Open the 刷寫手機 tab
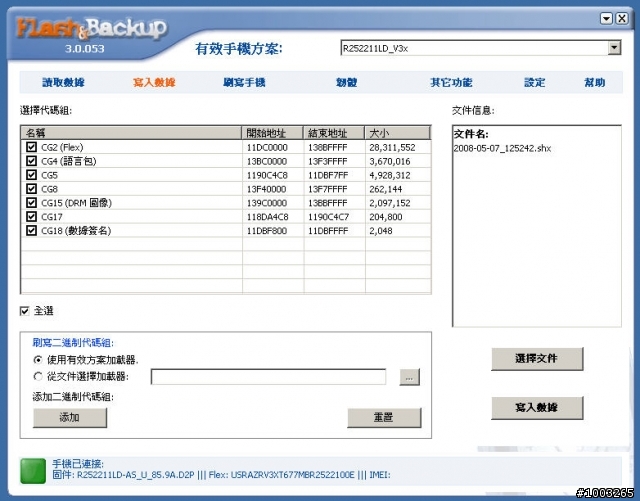This screenshot has height=501, width=640. [244, 82]
